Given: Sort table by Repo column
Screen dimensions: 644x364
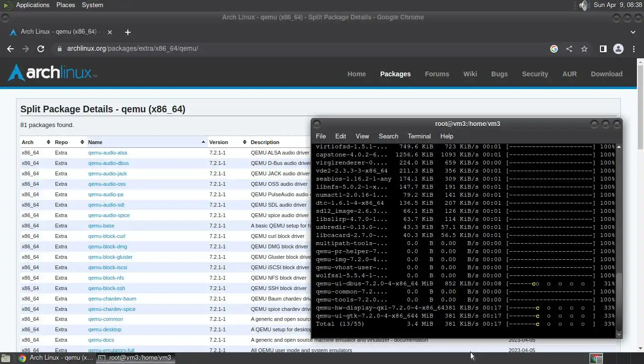Looking at the screenshot, I should pyautogui.click(x=69, y=142).
